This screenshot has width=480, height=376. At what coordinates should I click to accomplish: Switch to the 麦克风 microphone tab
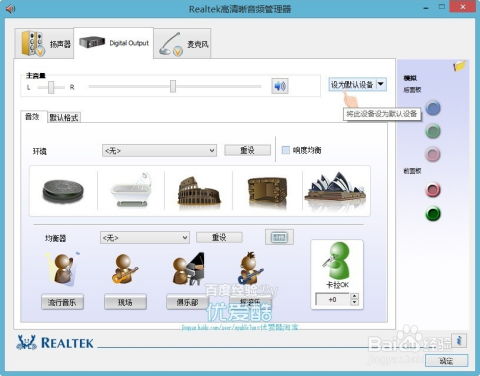[182, 44]
